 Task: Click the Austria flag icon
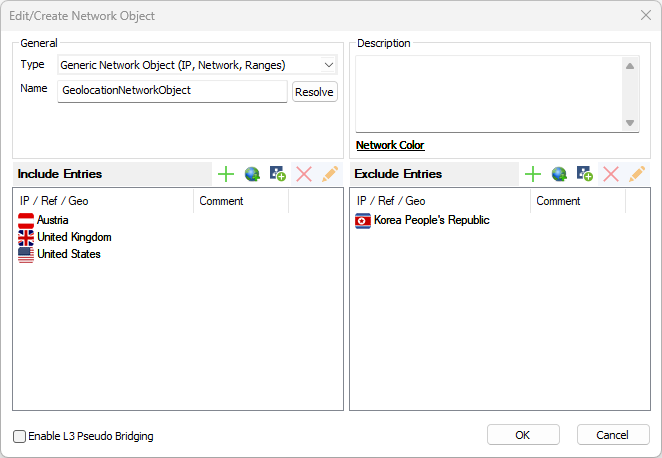tap(26, 220)
